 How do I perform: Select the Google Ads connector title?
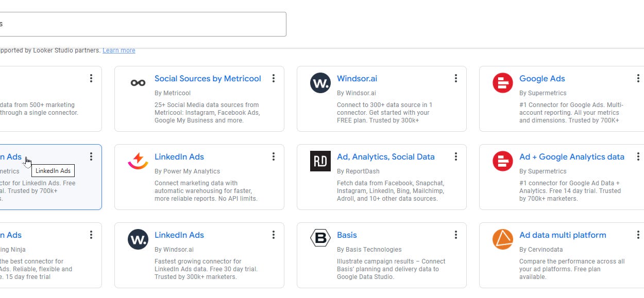[542, 79]
